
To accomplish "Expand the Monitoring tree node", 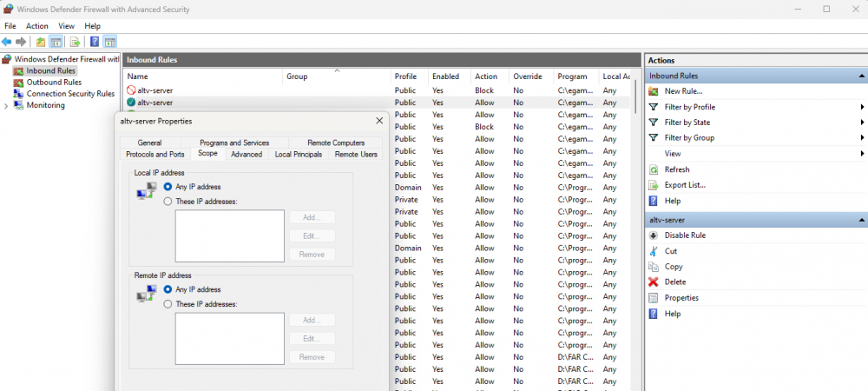I will click(5, 106).
